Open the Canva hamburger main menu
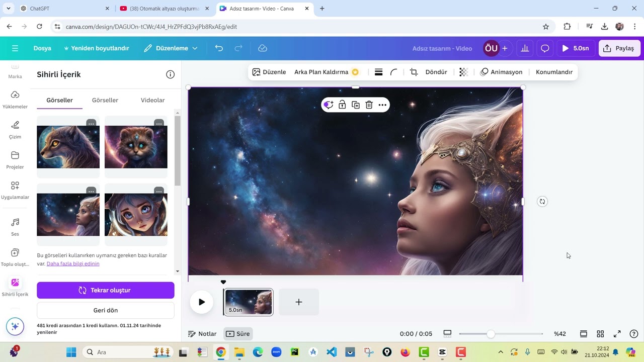The height and width of the screenshot is (362, 644). click(15, 48)
